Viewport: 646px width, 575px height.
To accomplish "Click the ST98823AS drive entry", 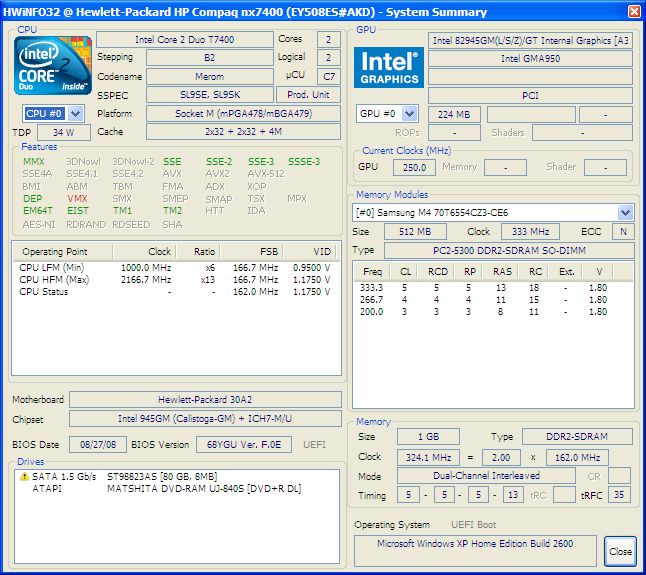I will (162, 477).
